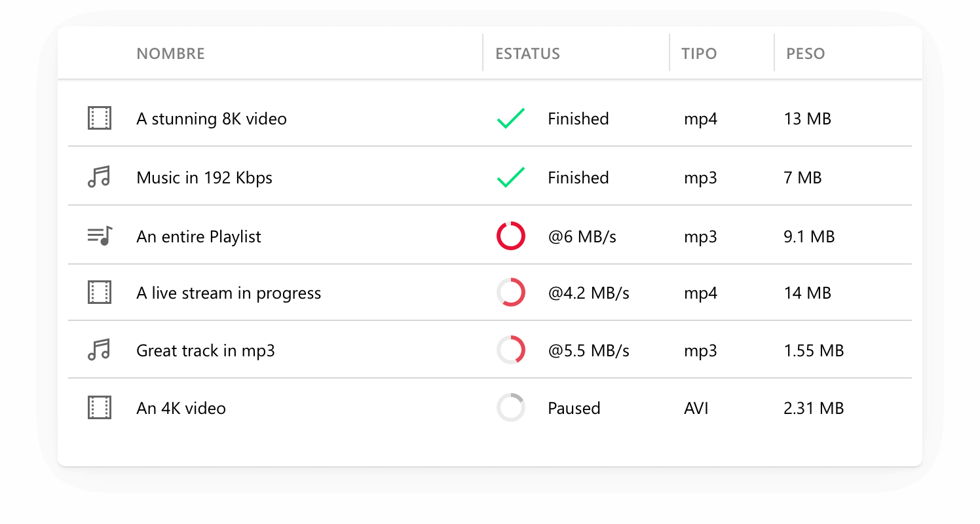Viewport: 980px width, 524px height.
Task: Click green checkmark for A stunning 8K video
Action: click(x=511, y=119)
